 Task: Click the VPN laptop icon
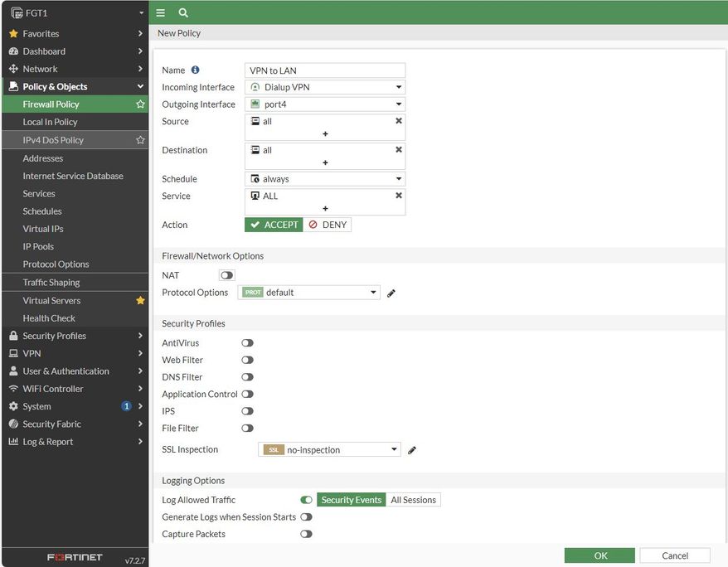pos(13,354)
